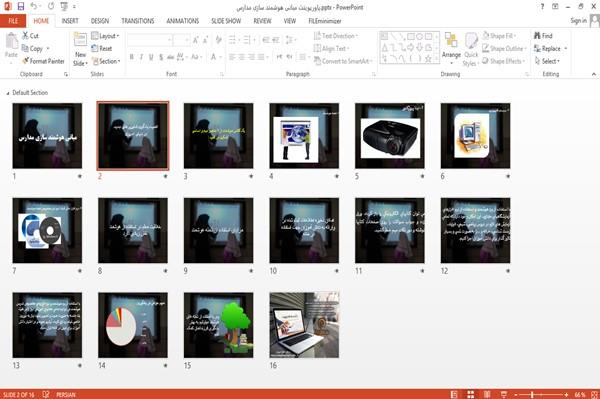Open the font size combo box

click(181, 39)
